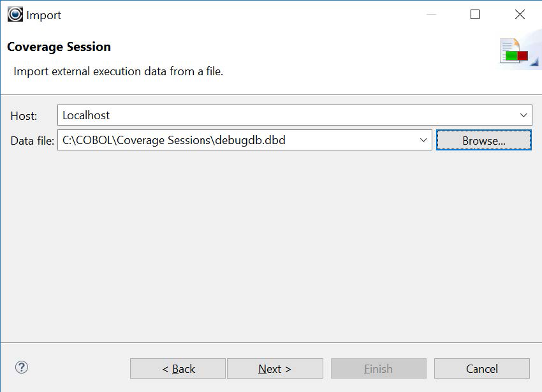Open the Data file history dropdown arrow
542x392 pixels.
423,140
